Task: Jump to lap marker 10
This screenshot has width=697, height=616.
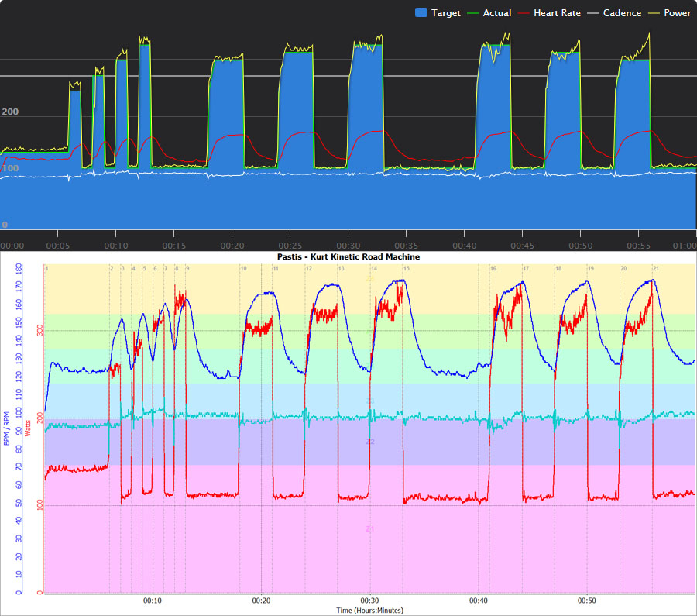Action: (x=244, y=269)
